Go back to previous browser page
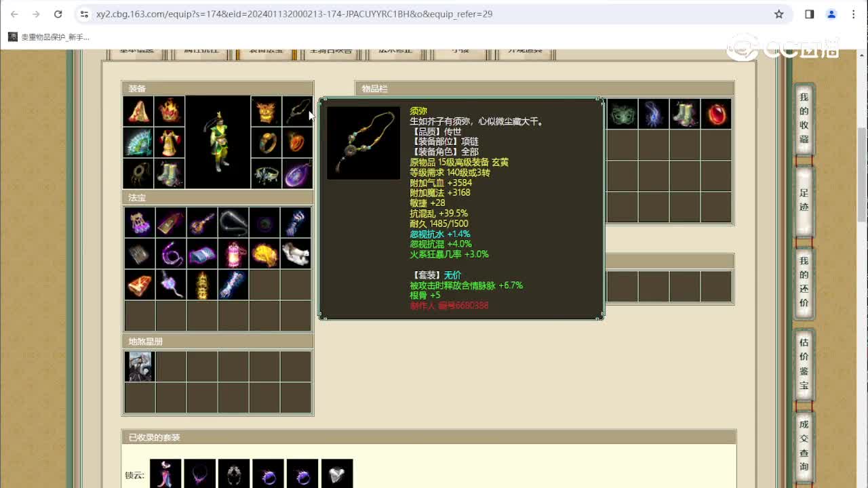Viewport: 868px width, 488px height. click(x=14, y=14)
